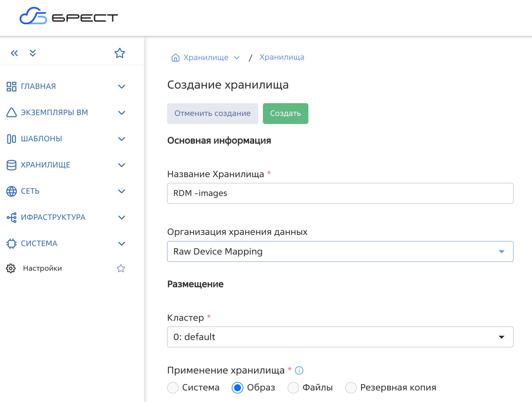Expand the Хранилище breadcrumb dropdown
This screenshot has height=402, width=532.
(x=237, y=58)
